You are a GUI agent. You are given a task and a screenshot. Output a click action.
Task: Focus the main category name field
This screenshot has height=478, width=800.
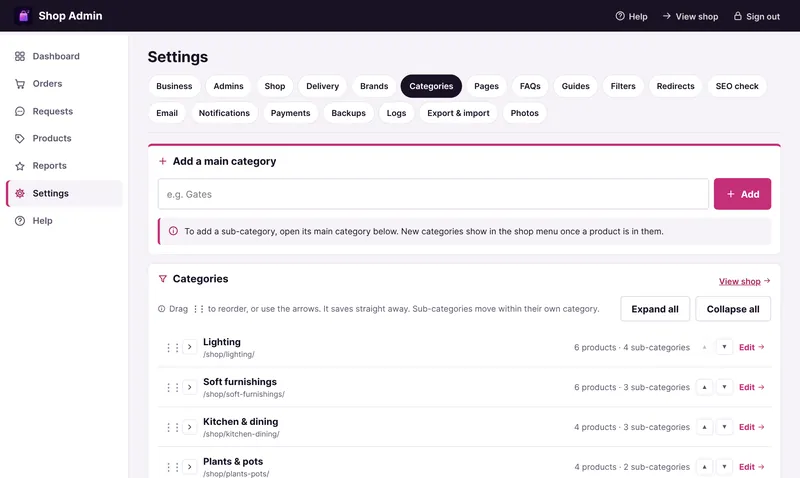click(x=433, y=194)
